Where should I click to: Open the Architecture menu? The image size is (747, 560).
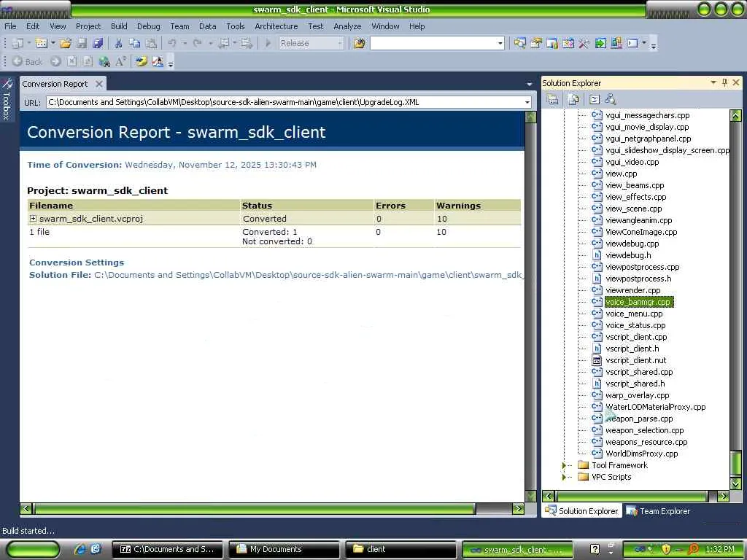276,26
